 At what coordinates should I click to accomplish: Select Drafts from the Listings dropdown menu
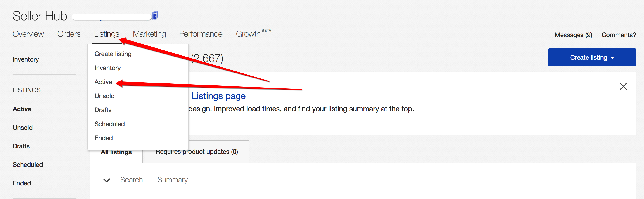point(103,110)
